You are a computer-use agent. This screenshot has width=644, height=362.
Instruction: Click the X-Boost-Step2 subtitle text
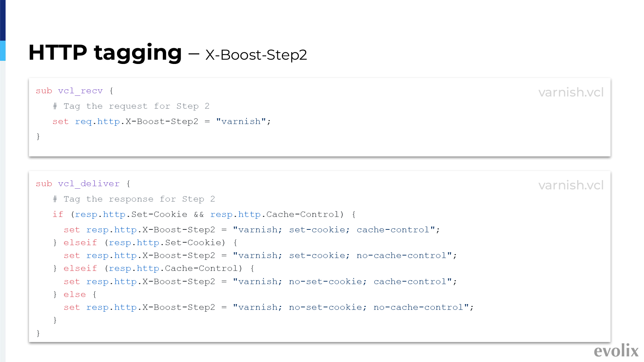point(256,55)
